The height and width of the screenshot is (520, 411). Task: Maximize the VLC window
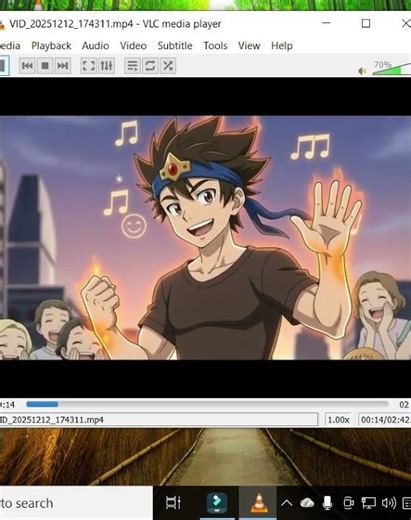point(366,23)
